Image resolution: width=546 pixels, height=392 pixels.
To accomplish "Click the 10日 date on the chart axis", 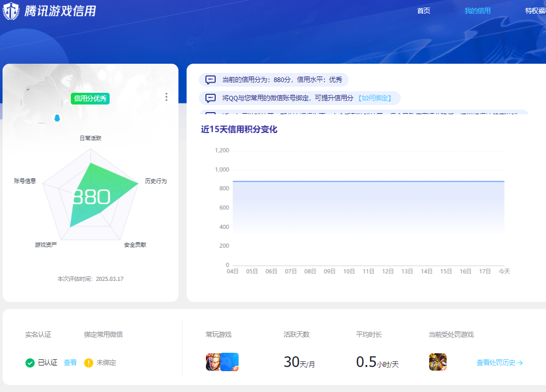I will (349, 271).
